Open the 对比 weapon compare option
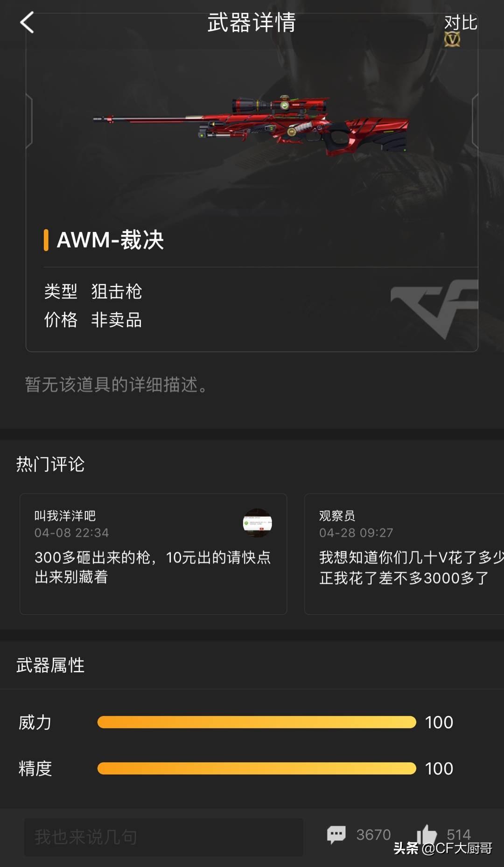Image resolution: width=504 pixels, height=867 pixels. (x=461, y=22)
